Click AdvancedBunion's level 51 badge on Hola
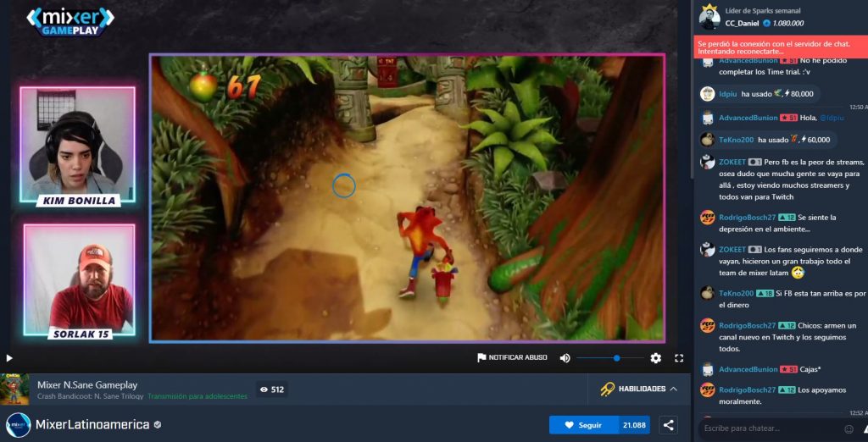This screenshot has height=442, width=868. point(788,118)
